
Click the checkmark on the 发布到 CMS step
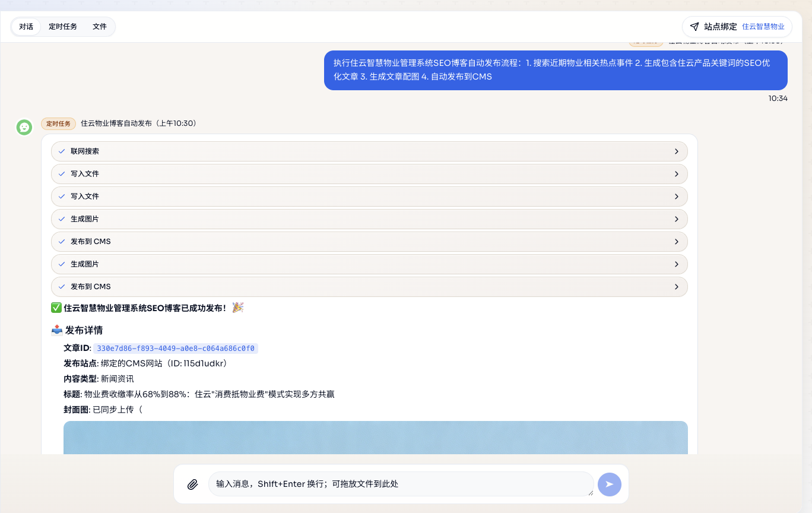pyautogui.click(x=62, y=241)
